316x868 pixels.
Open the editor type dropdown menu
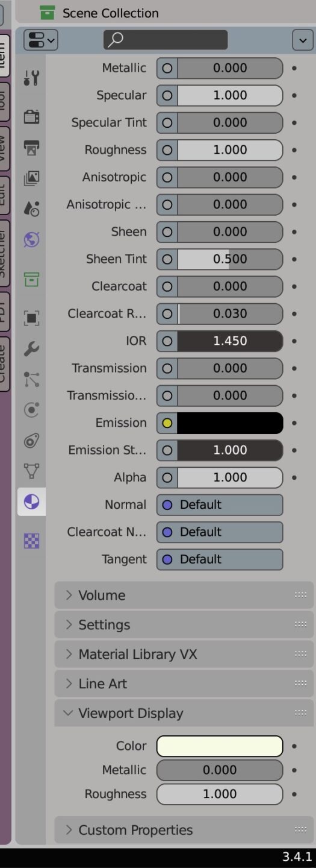(40, 40)
